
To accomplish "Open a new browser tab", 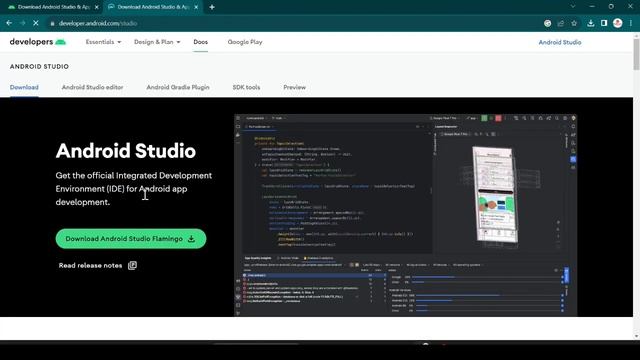I will 212,7.
